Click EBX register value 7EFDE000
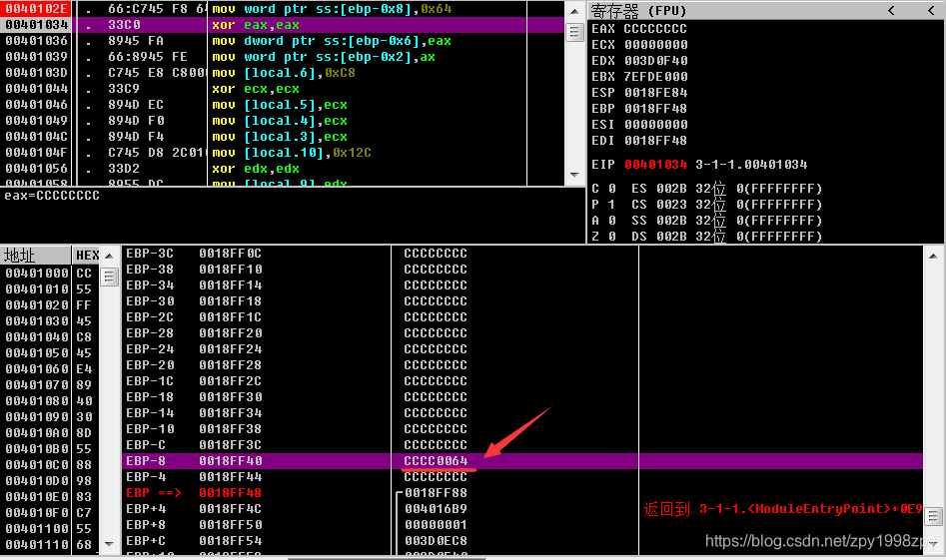 (x=655, y=77)
